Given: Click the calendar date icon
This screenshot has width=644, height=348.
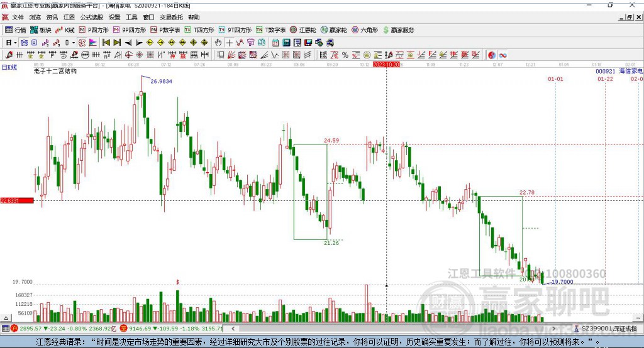Looking at the screenshot, I should (x=275, y=43).
